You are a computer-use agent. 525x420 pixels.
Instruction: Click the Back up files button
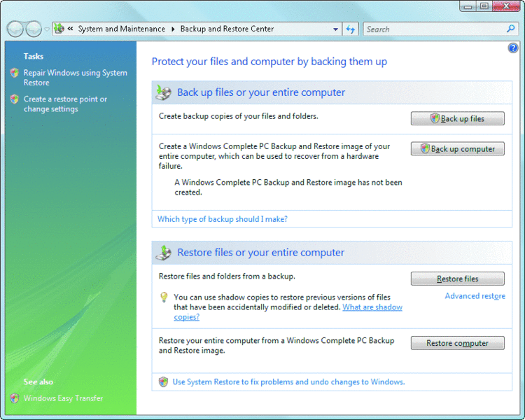[457, 118]
